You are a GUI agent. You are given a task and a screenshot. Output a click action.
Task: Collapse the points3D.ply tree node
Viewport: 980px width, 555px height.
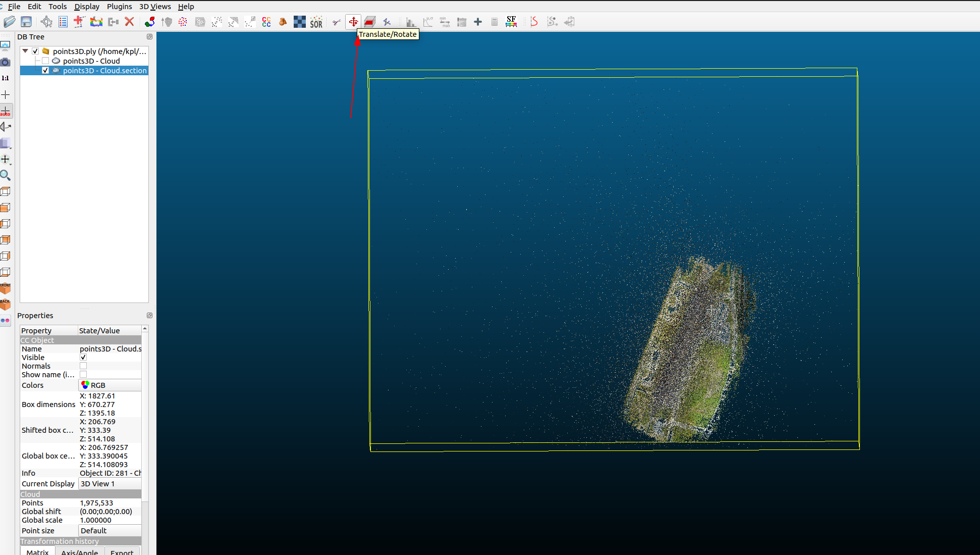point(25,51)
